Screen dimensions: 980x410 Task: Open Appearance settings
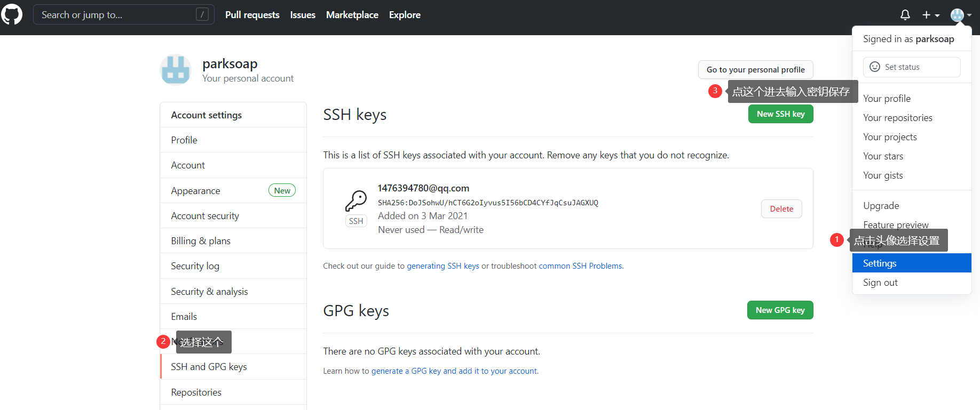click(x=233, y=191)
